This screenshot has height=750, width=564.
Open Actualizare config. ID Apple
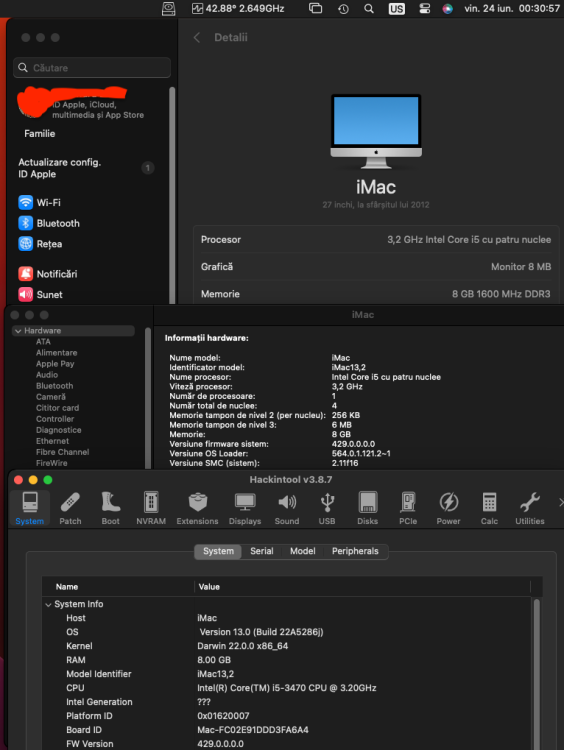point(86,168)
